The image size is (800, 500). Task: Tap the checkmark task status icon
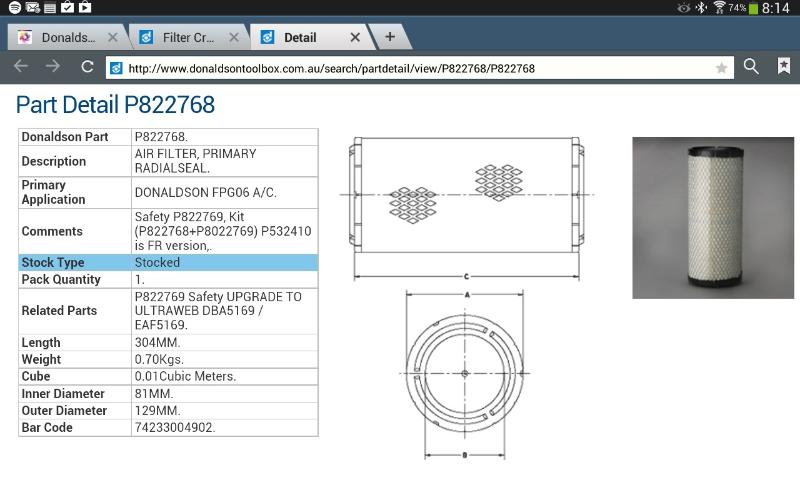pyautogui.click(x=67, y=7)
